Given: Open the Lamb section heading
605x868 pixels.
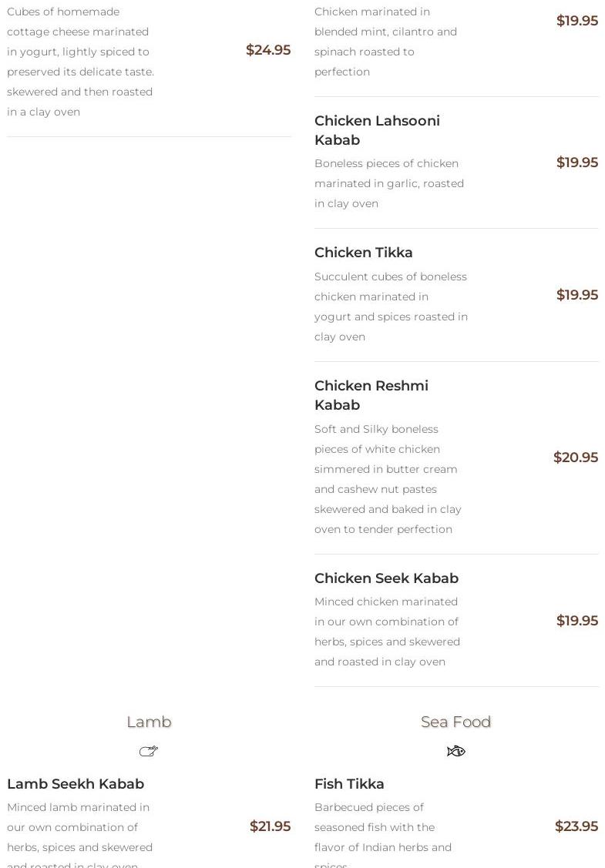Looking at the screenshot, I should (x=149, y=722).
